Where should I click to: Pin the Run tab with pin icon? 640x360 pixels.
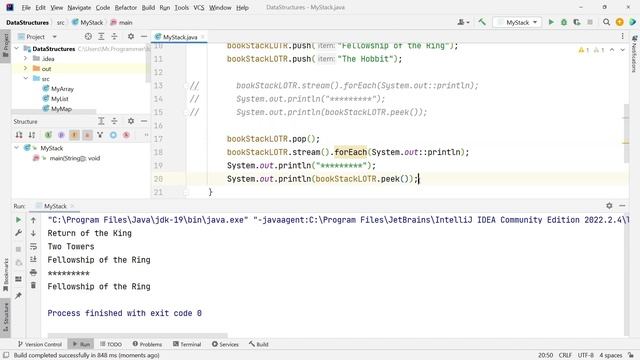[18, 296]
